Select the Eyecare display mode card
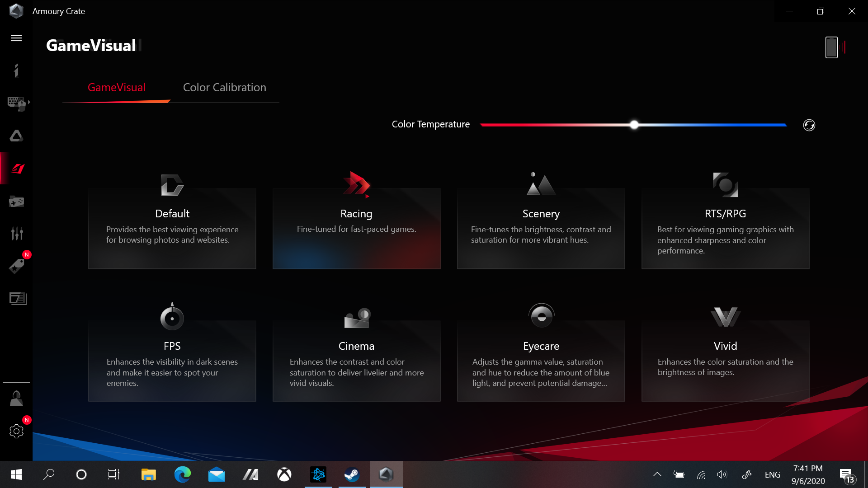The height and width of the screenshot is (488, 868). coord(541,361)
